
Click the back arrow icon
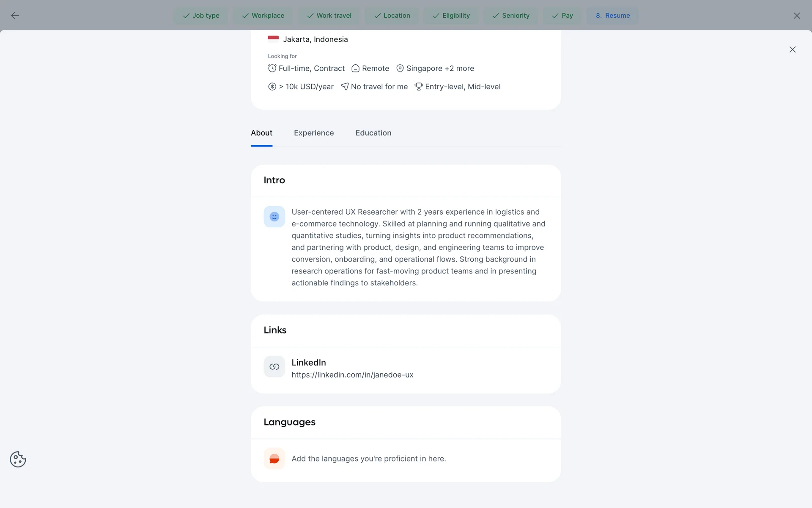tap(15, 16)
